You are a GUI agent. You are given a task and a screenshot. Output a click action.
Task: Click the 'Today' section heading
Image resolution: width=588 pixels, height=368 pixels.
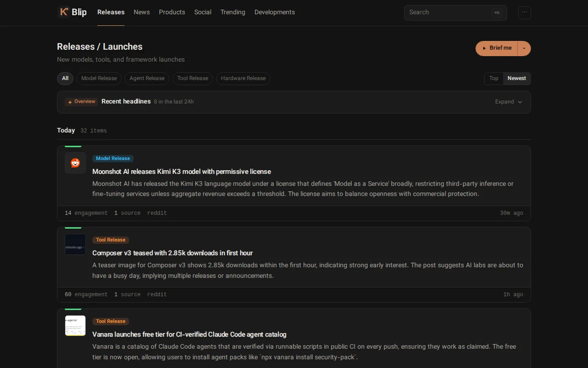[66, 131]
